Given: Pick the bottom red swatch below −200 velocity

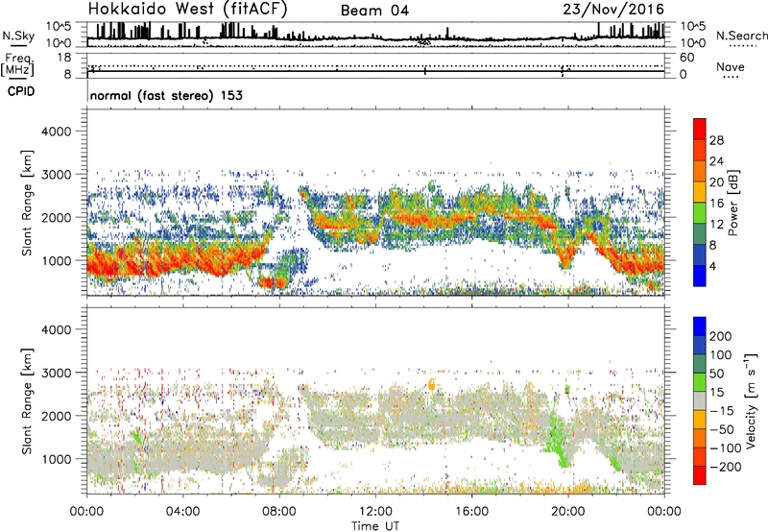Looking at the screenshot, I should [700, 475].
